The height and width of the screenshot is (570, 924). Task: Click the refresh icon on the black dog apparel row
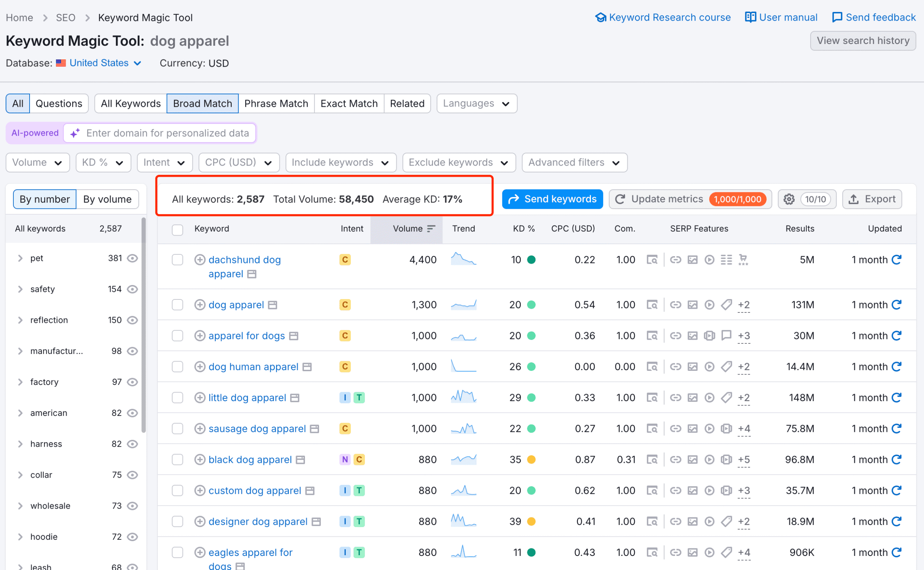896,460
